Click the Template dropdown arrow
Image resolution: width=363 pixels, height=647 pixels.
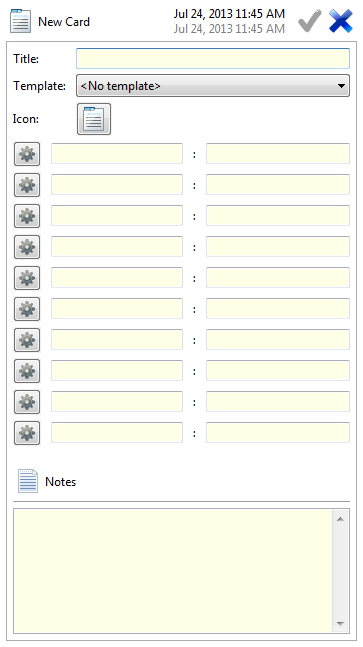341,86
